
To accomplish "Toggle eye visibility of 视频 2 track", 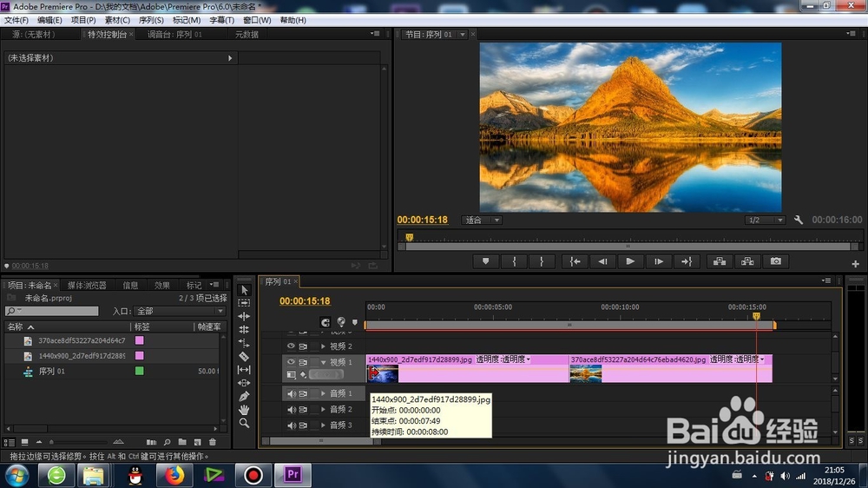I will coord(291,346).
